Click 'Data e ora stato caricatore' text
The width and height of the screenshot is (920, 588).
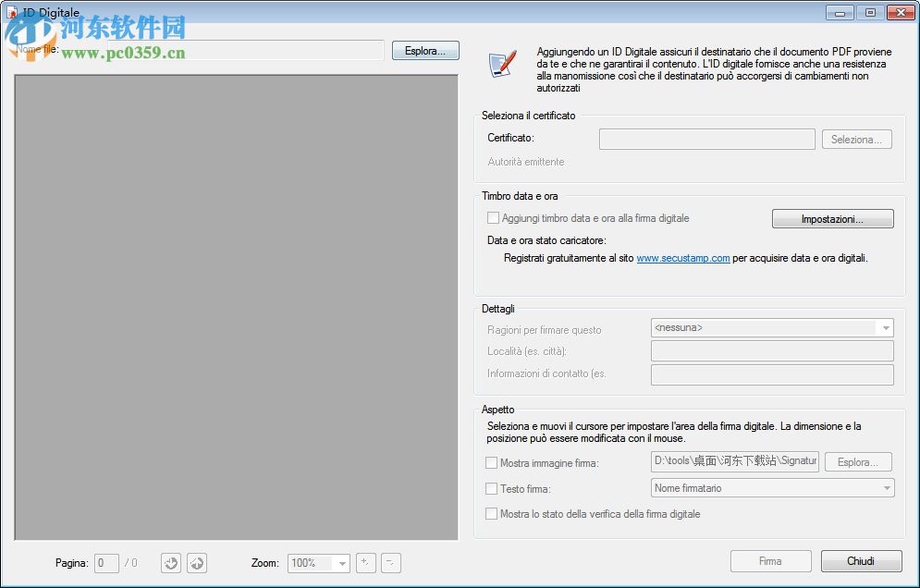coord(546,240)
